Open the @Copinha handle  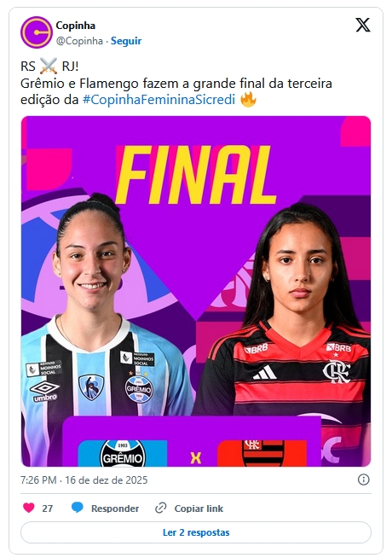click(79, 41)
